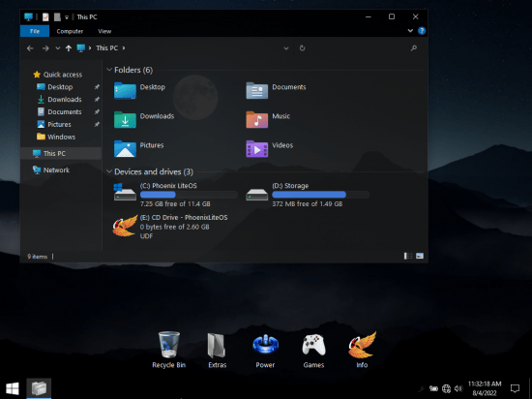Viewport: 532px width, 399px height.
Task: Click the chevron after This PC in address bar
Action: [124, 48]
